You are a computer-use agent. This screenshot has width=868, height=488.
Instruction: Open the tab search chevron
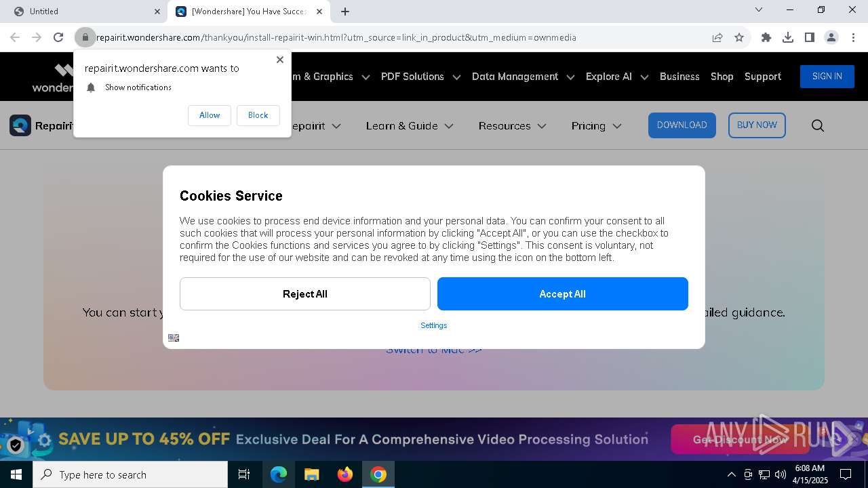(x=759, y=9)
